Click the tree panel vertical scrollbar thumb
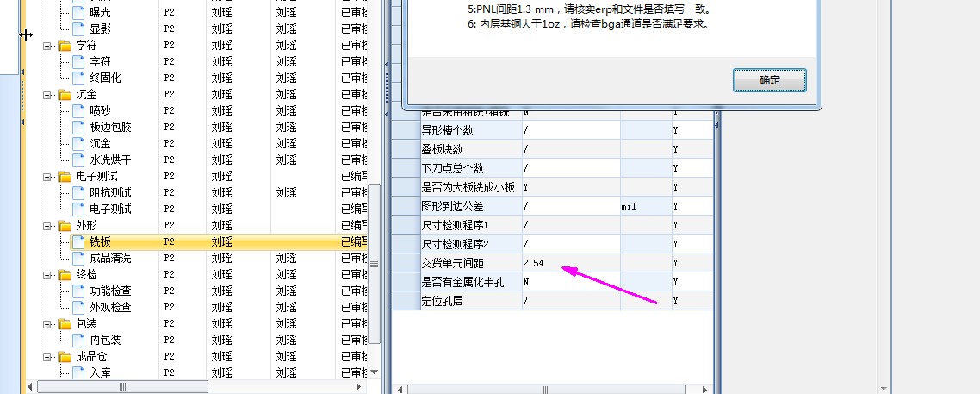 (375, 264)
